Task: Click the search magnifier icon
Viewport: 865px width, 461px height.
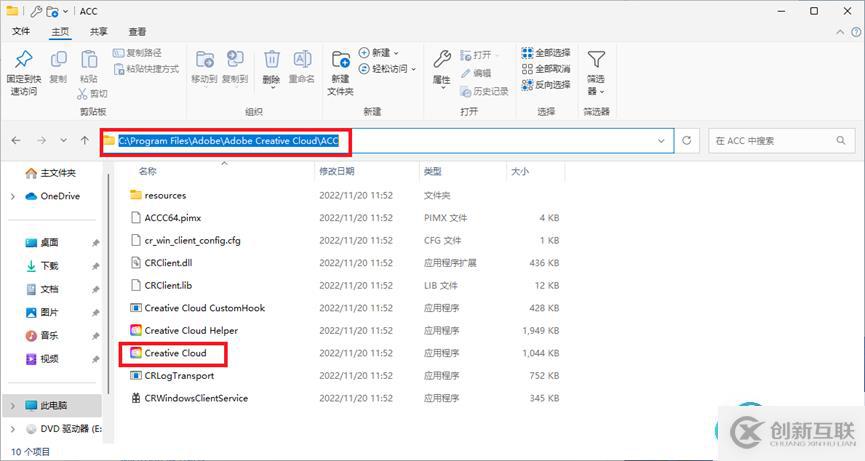Action: (x=841, y=141)
